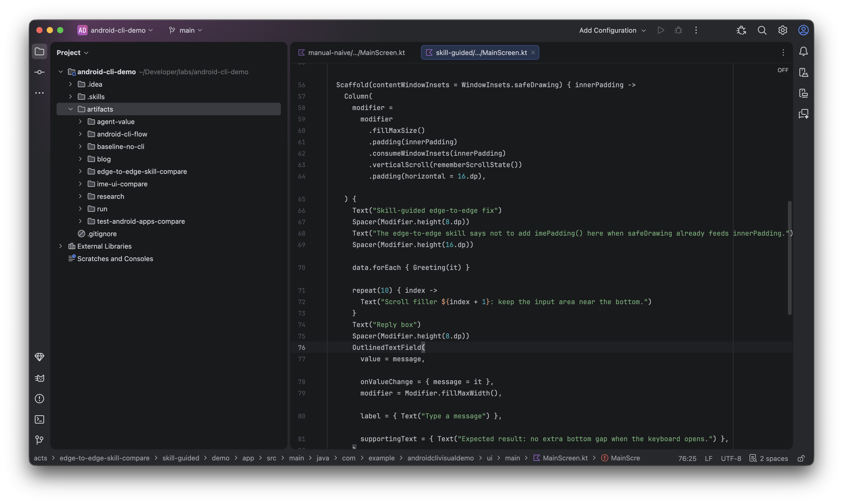This screenshot has width=843, height=504.
Task: Click the LF line separator widget
Action: point(709,458)
